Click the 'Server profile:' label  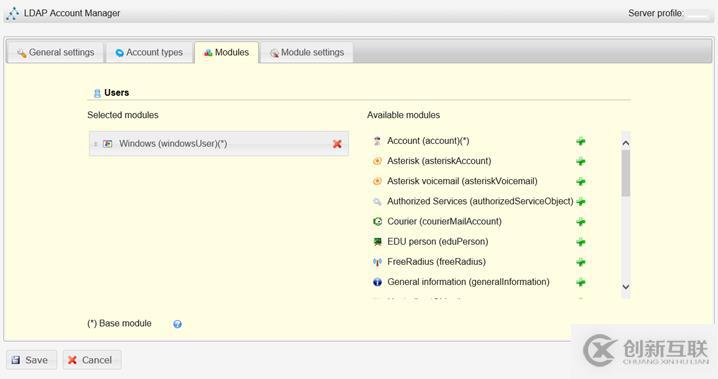[x=656, y=13]
